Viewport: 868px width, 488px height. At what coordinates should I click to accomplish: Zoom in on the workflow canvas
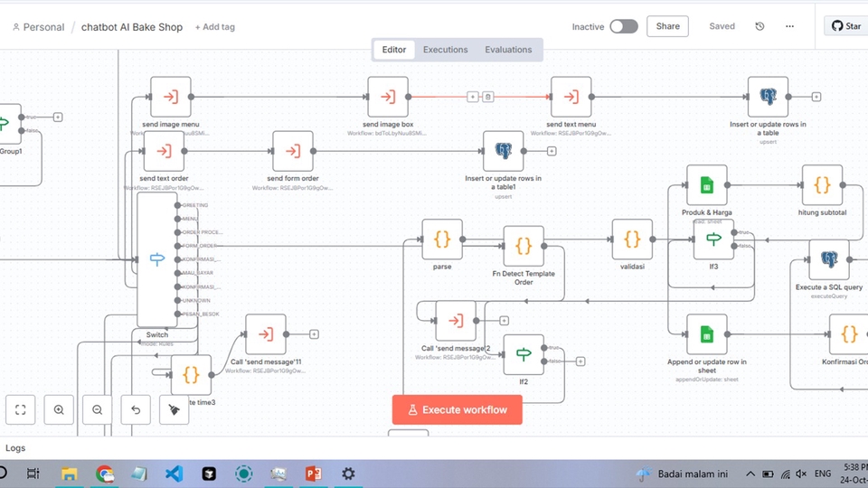(59, 409)
